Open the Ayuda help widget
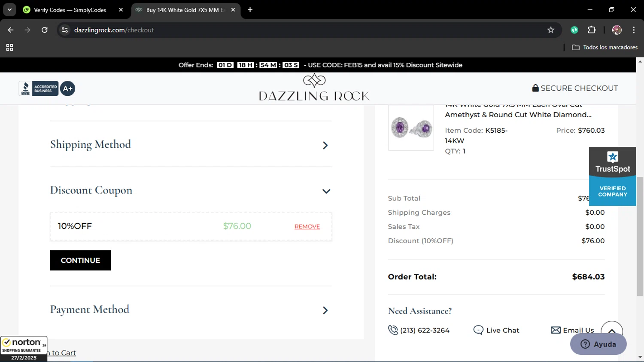 pyautogui.click(x=598, y=344)
